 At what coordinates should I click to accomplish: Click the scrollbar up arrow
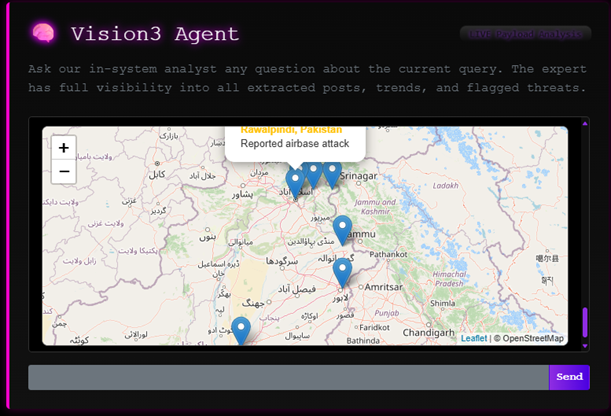pos(585,123)
